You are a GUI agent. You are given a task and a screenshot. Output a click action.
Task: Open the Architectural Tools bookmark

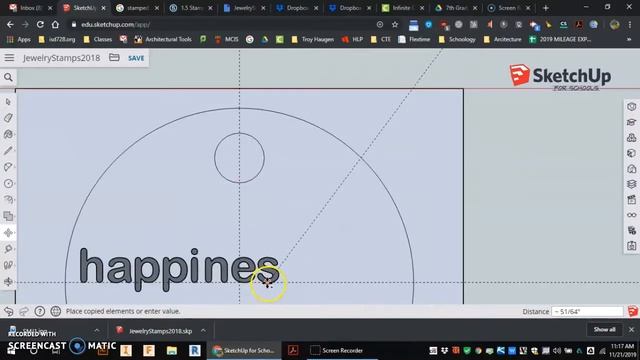163,39
